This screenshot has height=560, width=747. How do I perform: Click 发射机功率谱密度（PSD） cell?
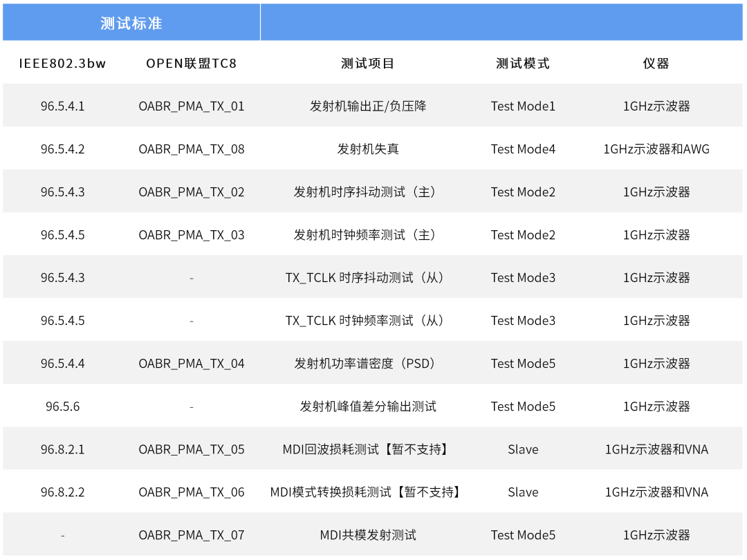[x=365, y=364]
